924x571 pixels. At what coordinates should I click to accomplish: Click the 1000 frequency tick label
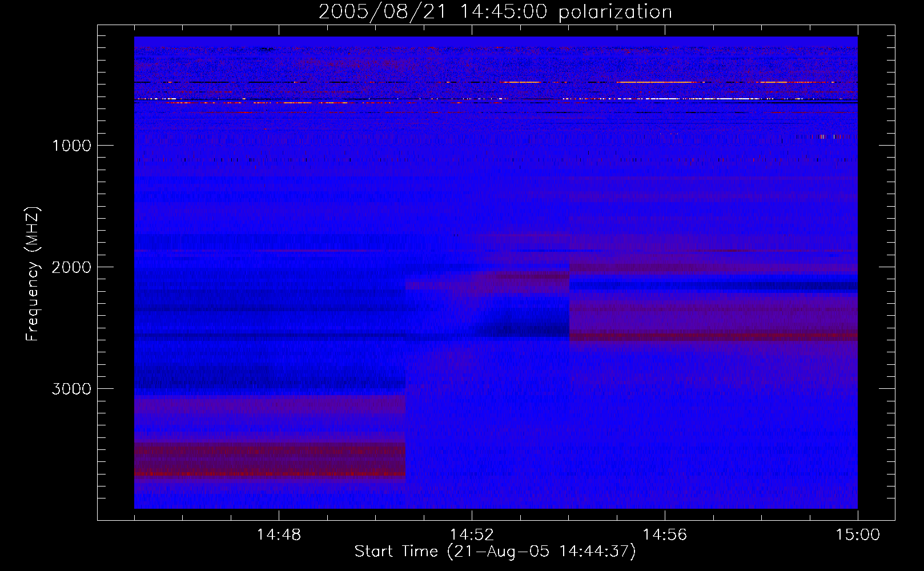[71, 146]
